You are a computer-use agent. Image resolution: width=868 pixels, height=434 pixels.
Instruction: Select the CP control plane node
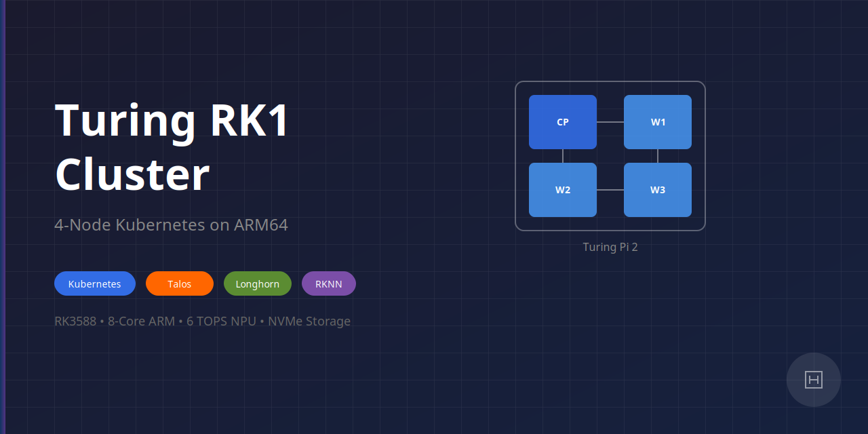(563, 122)
